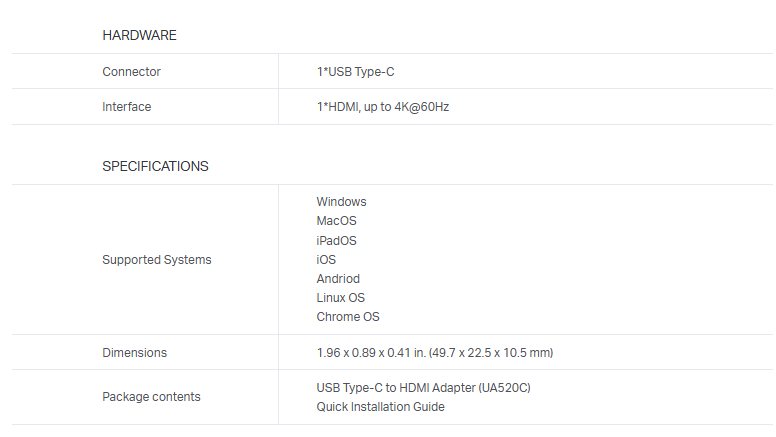Screen dimensions: 776x437
Task: Select the Linux OS entry
Action: (340, 298)
